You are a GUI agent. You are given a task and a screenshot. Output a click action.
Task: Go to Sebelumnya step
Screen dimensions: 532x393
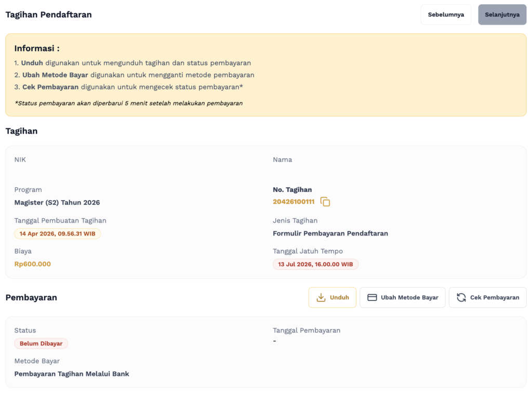446,15
